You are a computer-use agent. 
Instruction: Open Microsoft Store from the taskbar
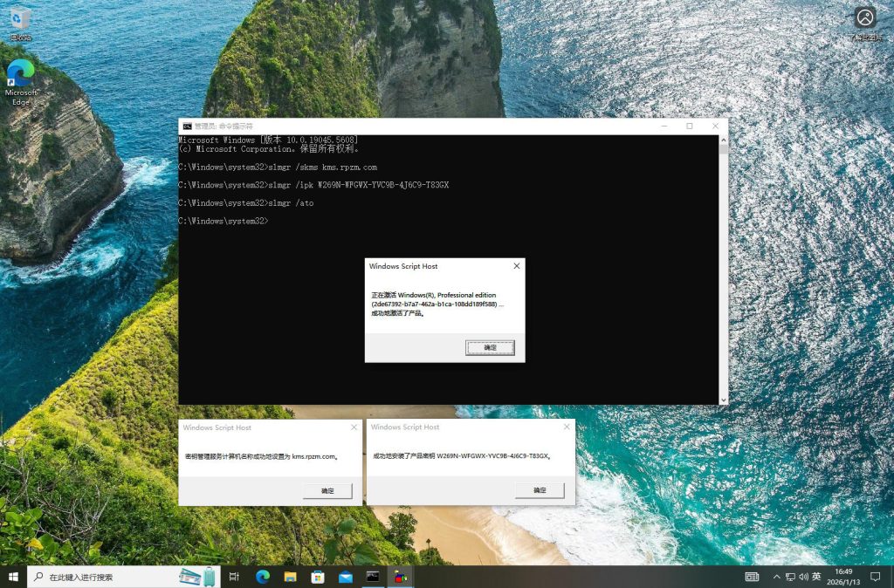coord(318,577)
